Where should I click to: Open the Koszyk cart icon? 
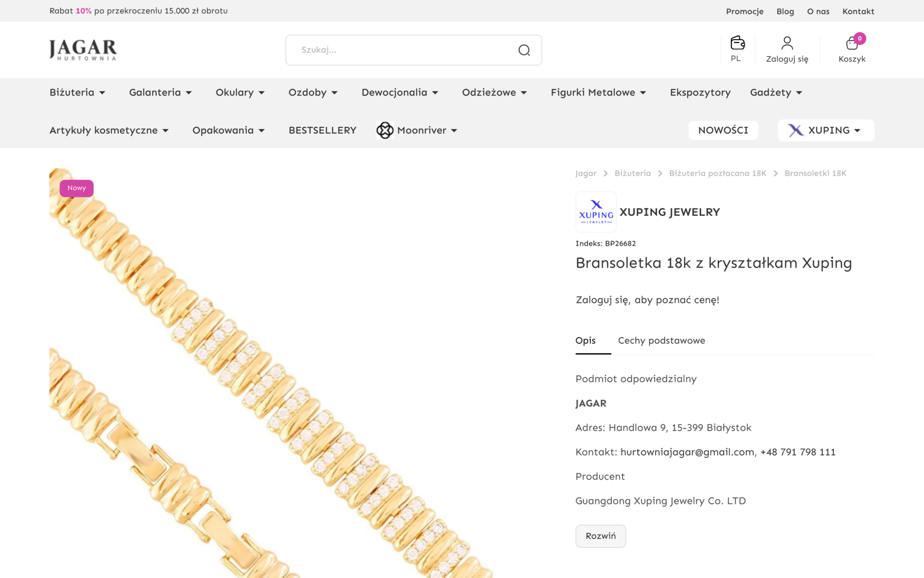coord(852,44)
